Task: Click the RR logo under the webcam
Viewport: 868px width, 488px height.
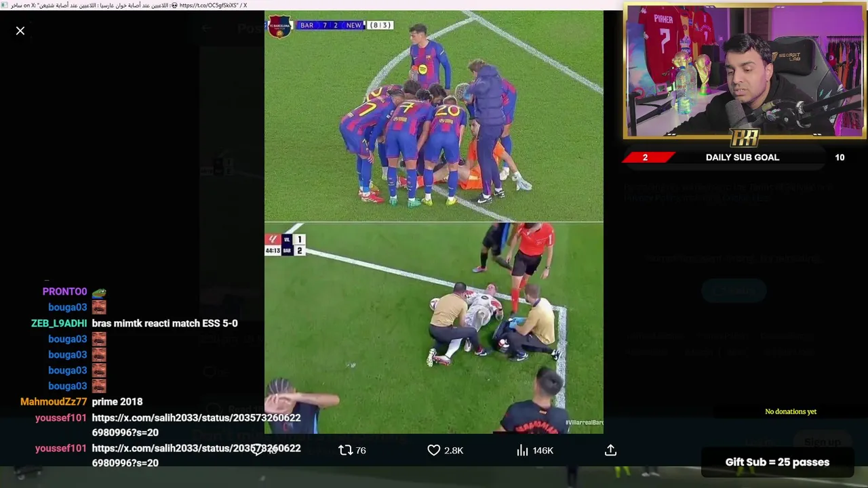Action: (744, 138)
